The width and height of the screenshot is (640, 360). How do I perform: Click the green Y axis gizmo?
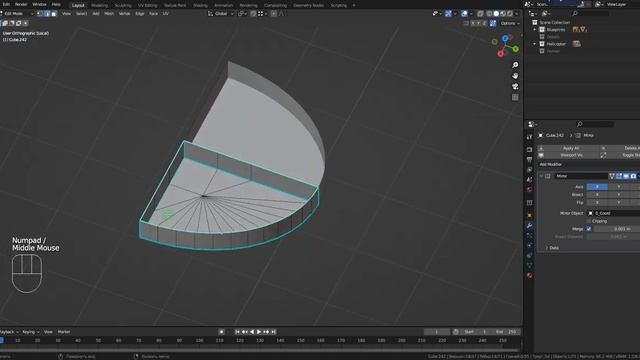516,49
